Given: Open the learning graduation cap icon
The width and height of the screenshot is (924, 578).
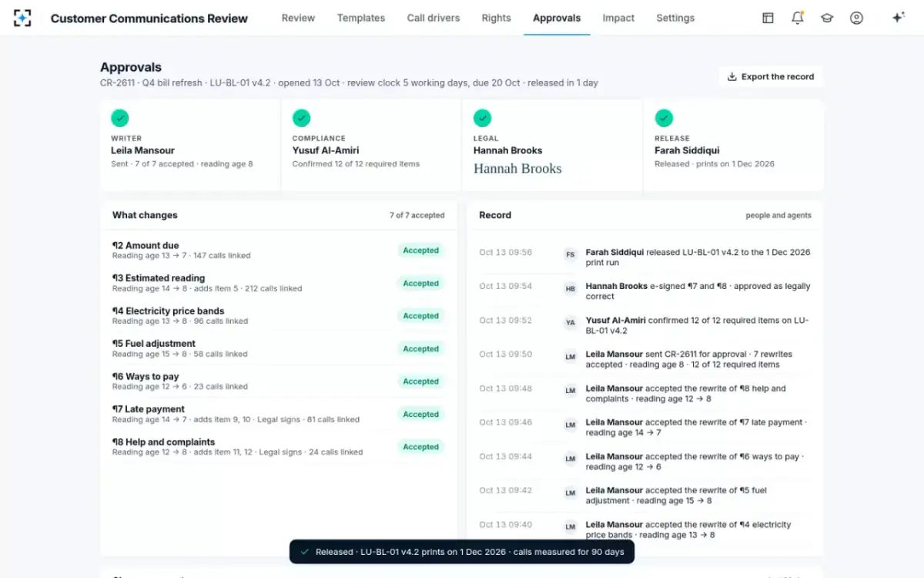Looking at the screenshot, I should tap(827, 18).
